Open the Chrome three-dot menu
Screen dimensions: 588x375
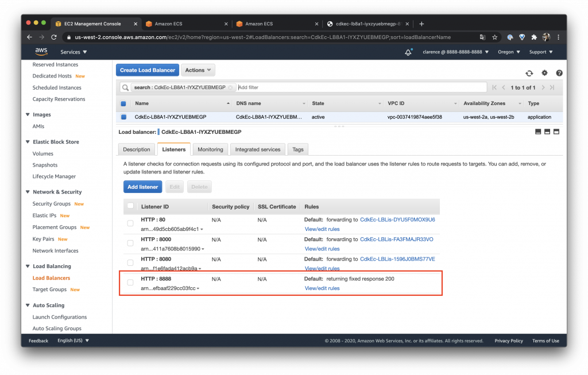[x=558, y=37]
